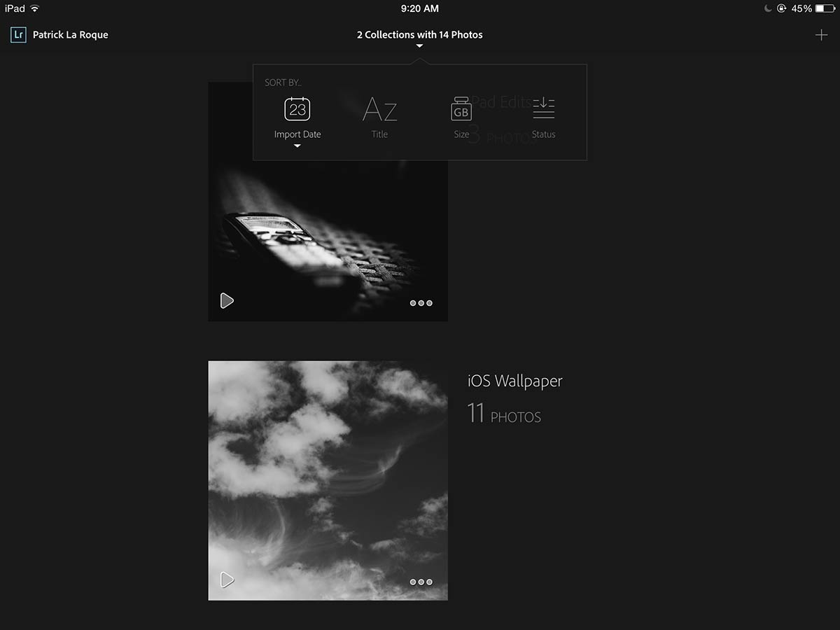Tap the Lightroom Lr logo icon
This screenshot has width=840, height=630.
(x=18, y=34)
